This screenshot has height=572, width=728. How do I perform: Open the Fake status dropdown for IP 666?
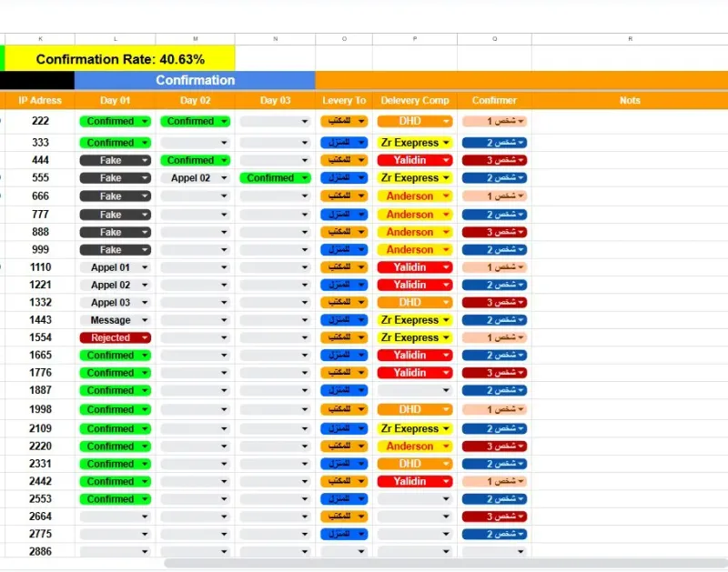pyautogui.click(x=116, y=196)
